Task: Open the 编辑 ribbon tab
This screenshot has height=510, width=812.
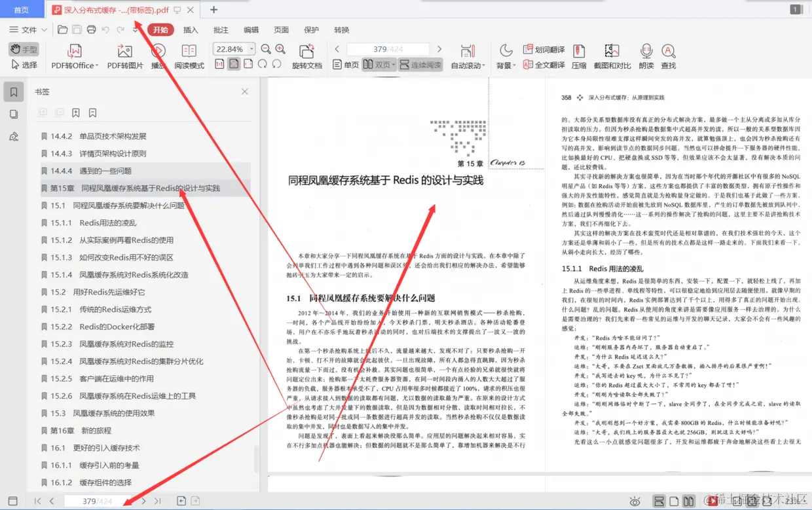Action: point(251,29)
